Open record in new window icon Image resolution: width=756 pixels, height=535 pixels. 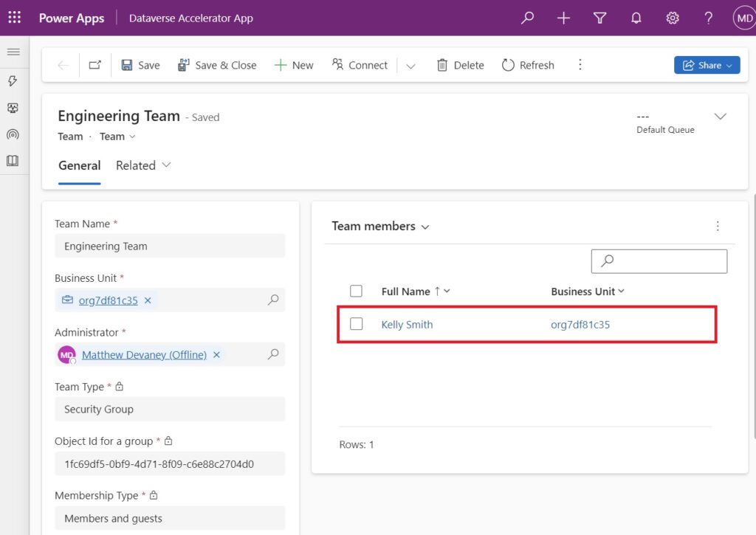[95, 65]
